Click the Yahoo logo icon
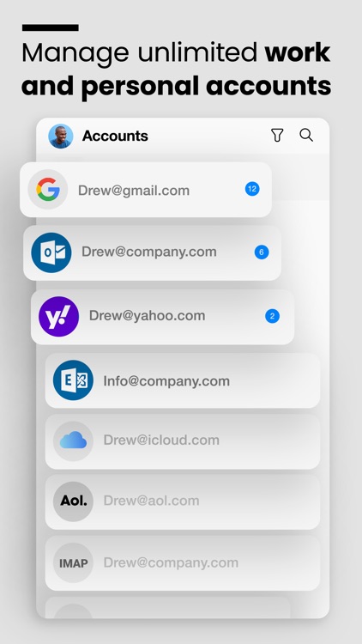 (x=58, y=316)
